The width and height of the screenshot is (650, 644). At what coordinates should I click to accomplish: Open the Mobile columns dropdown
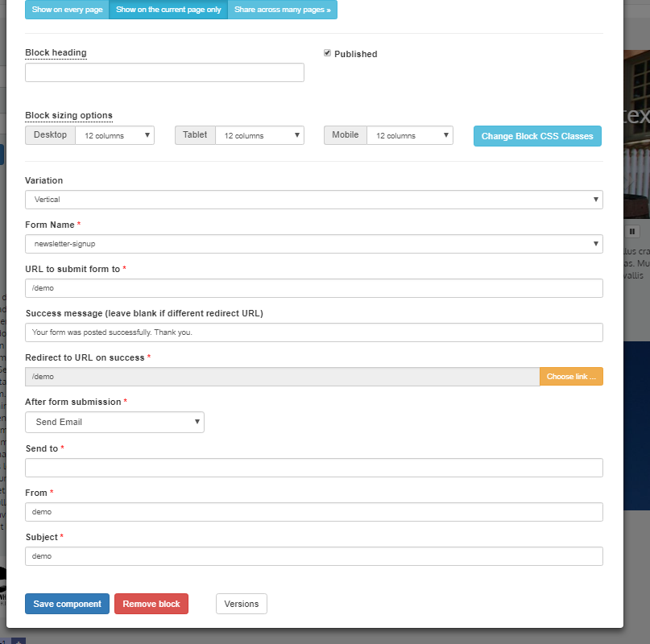click(409, 135)
